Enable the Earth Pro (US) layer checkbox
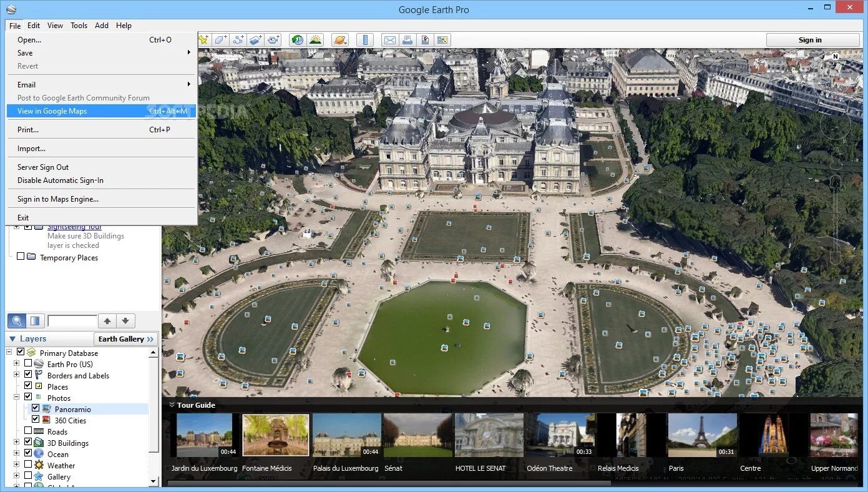Screen dimensions: 868x492 click(x=28, y=364)
